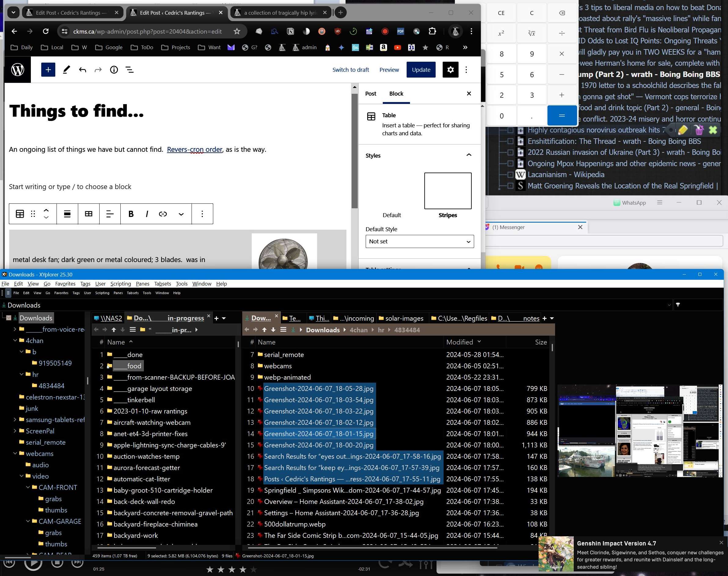Check the box beside Lacanianism - Wikipedia

coord(510,175)
